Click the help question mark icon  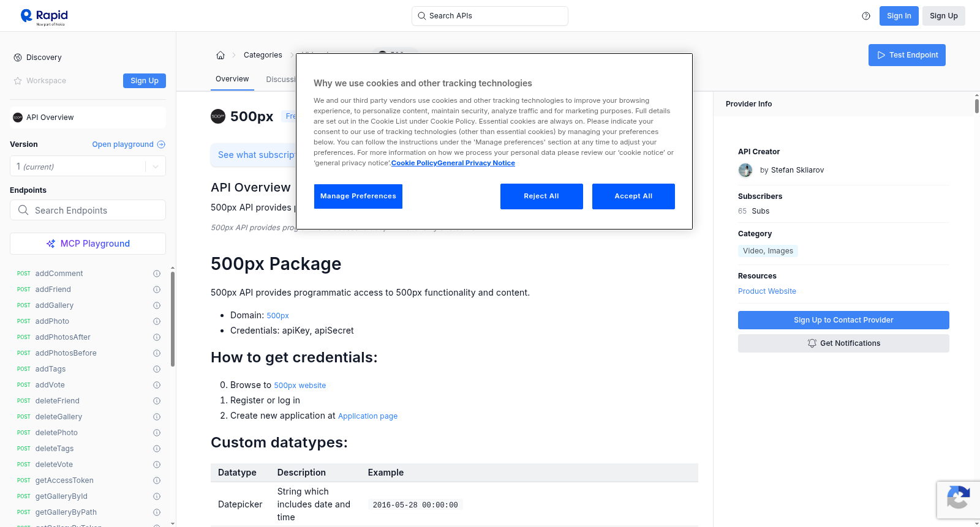click(x=866, y=16)
